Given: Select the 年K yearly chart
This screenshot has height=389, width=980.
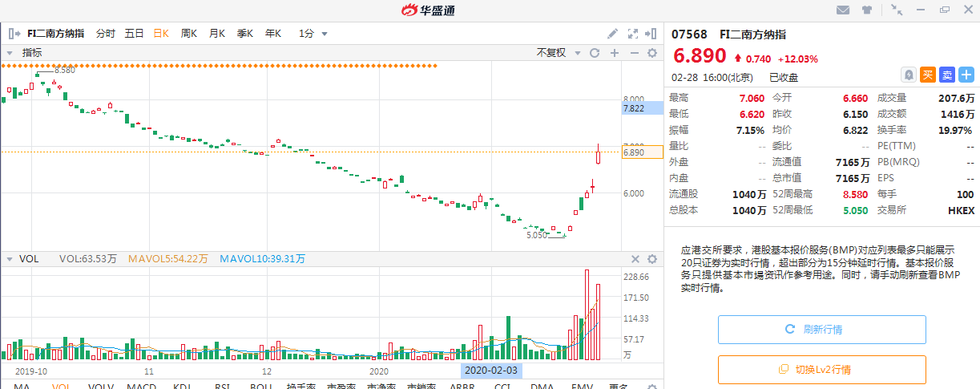Looking at the screenshot, I should tap(273, 34).
